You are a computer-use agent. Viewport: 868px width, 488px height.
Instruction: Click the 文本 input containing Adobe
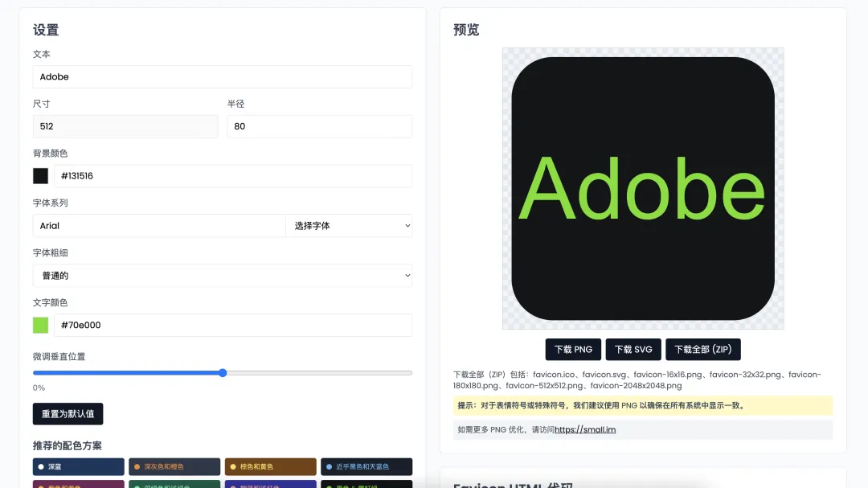click(222, 76)
